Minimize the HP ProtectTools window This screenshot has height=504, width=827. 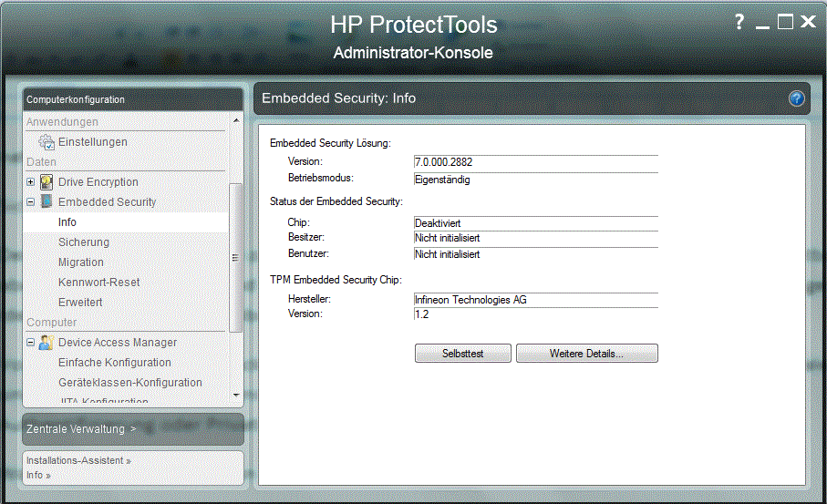coord(762,26)
